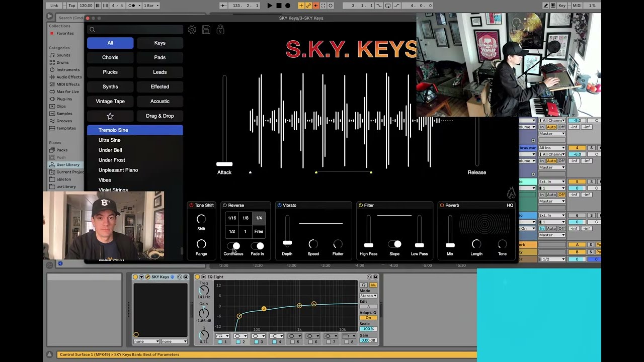The width and height of the screenshot is (644, 362).
Task: Toggle the Reverb power button
Action: point(442,205)
